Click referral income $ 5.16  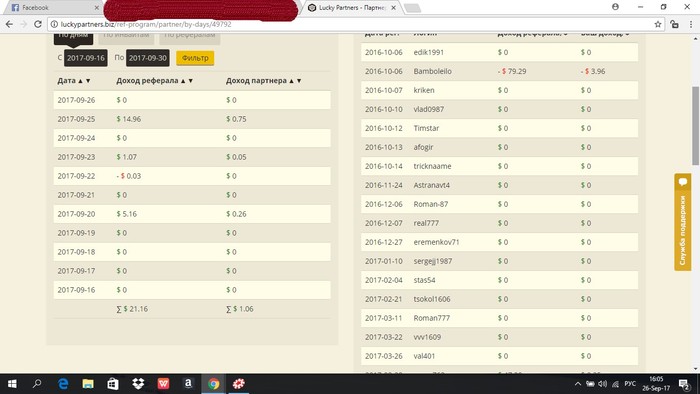pyautogui.click(x=127, y=214)
